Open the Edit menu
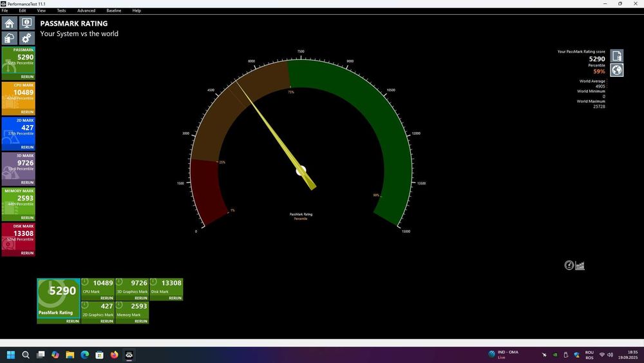 pyautogui.click(x=23, y=11)
